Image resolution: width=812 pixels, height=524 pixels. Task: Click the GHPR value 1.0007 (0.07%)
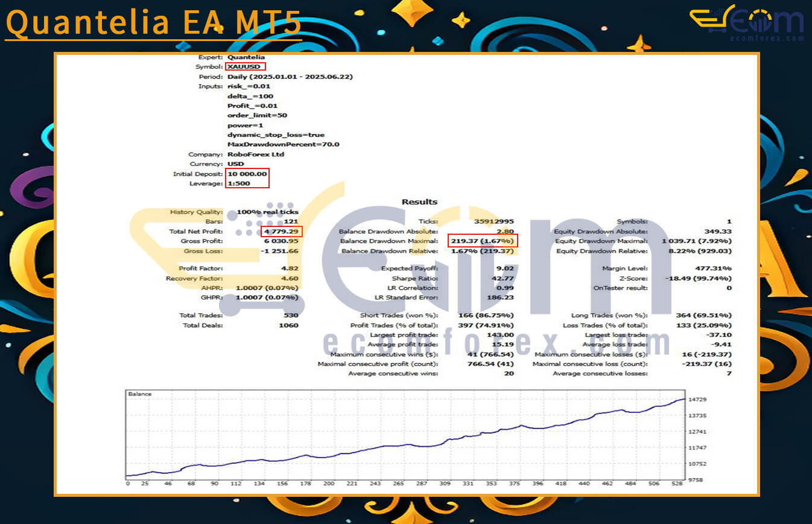(267, 298)
